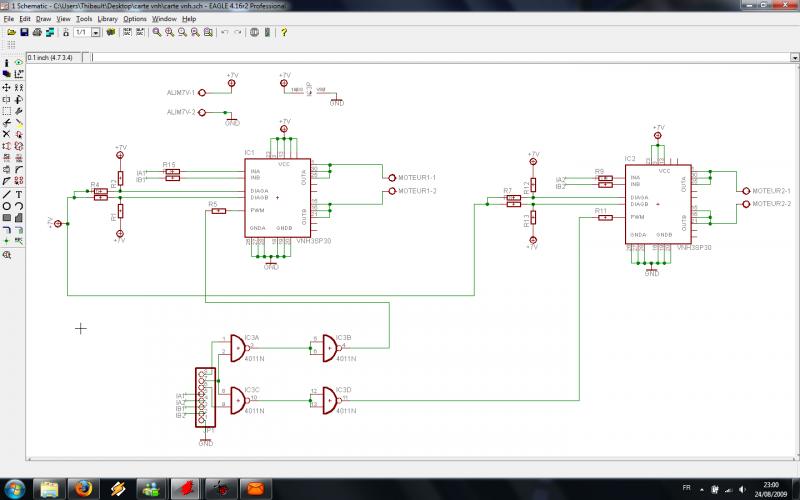Redraw the view with the fourth magnifier icon
The height and width of the screenshot is (500, 800).
click(x=195, y=32)
